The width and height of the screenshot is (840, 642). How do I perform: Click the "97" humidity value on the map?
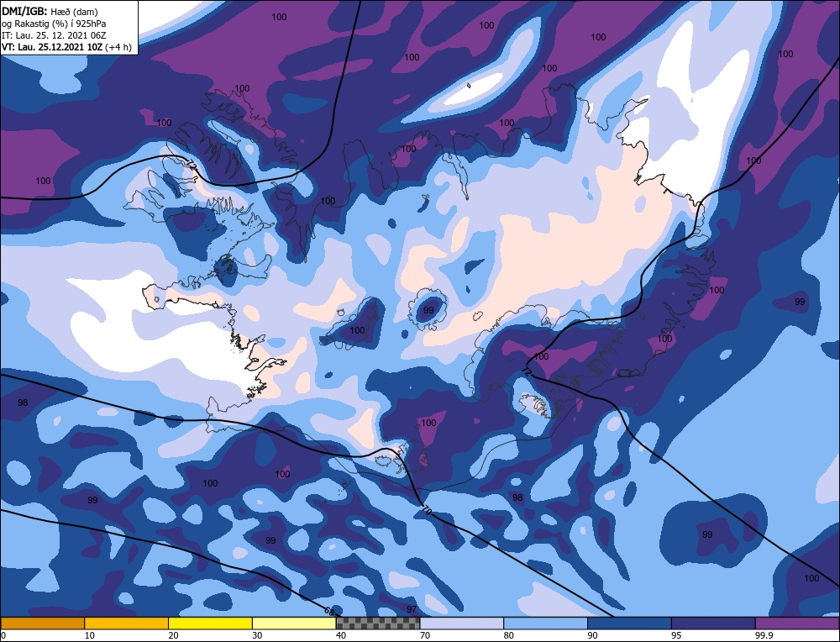click(x=412, y=609)
